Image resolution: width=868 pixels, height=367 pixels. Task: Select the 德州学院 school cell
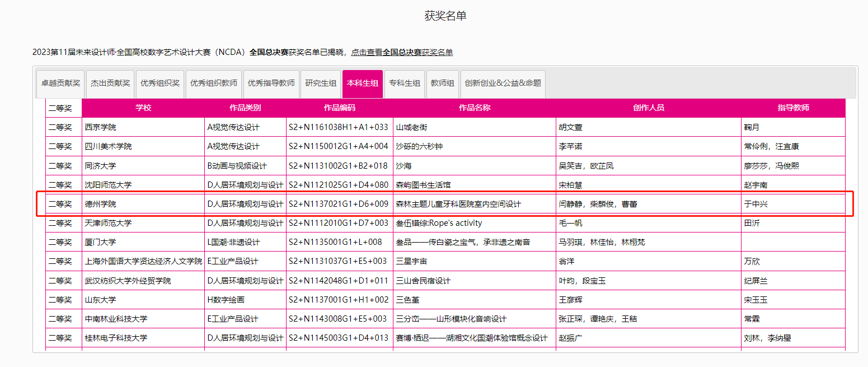101,204
